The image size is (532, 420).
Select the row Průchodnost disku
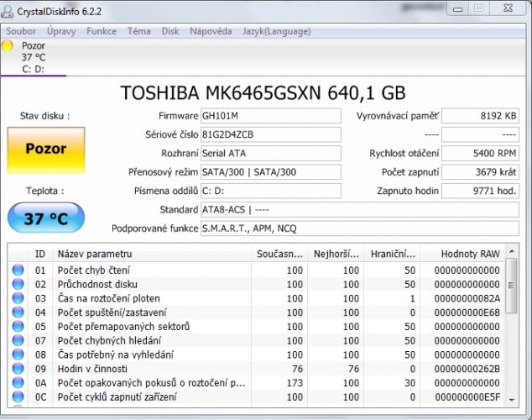256,284
